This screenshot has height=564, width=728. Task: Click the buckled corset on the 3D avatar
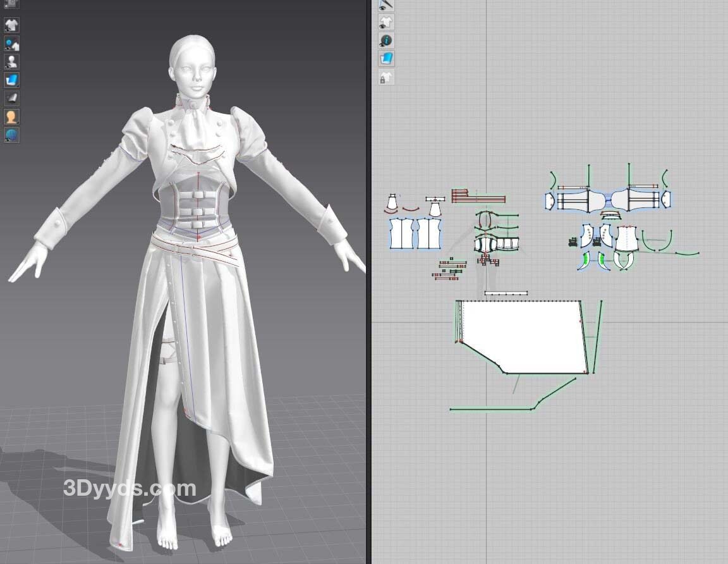(197, 205)
